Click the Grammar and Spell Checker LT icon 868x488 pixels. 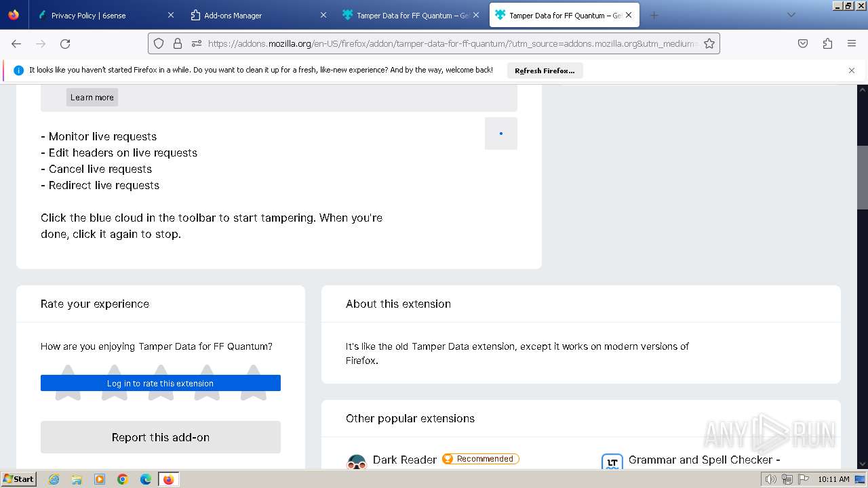click(x=612, y=461)
